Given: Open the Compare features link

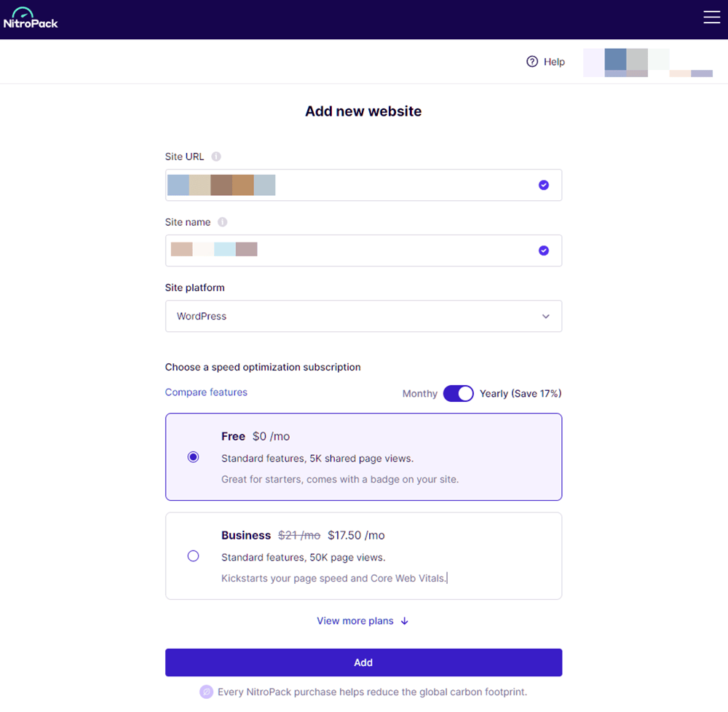Looking at the screenshot, I should click(x=206, y=392).
